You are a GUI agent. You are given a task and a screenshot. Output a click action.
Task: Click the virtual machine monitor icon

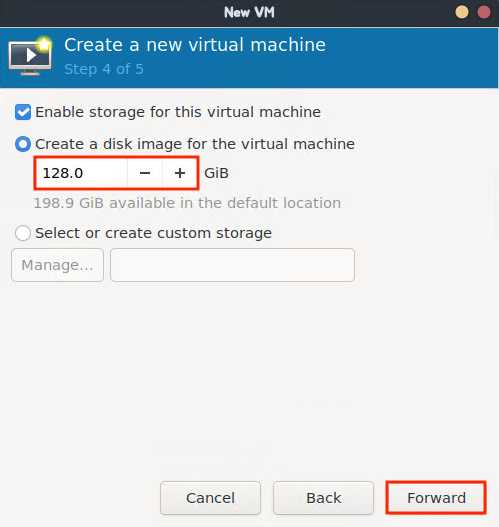[x=30, y=57]
